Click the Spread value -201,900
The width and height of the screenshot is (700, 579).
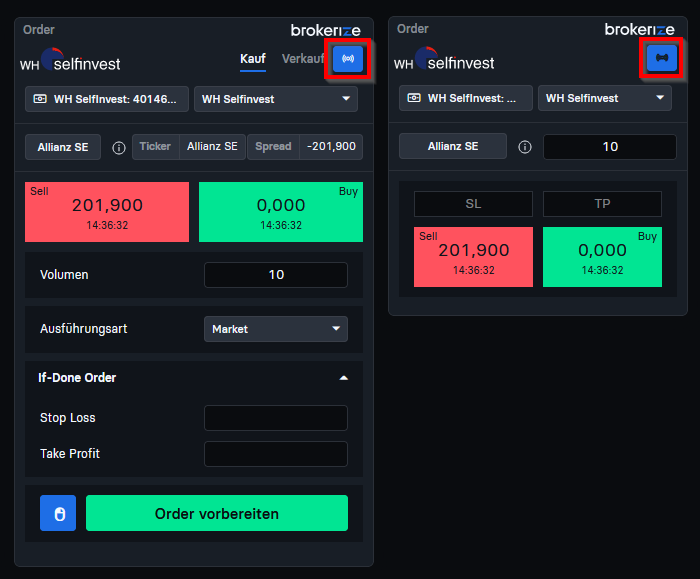(x=331, y=146)
